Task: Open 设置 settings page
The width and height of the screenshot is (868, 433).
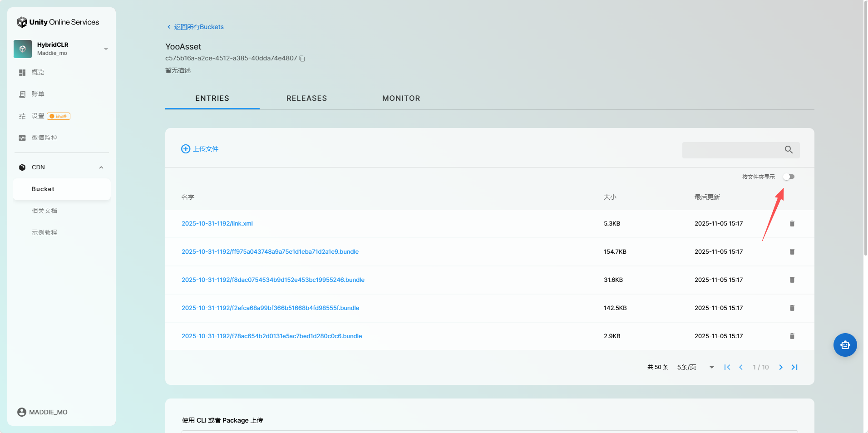Action: tap(38, 116)
